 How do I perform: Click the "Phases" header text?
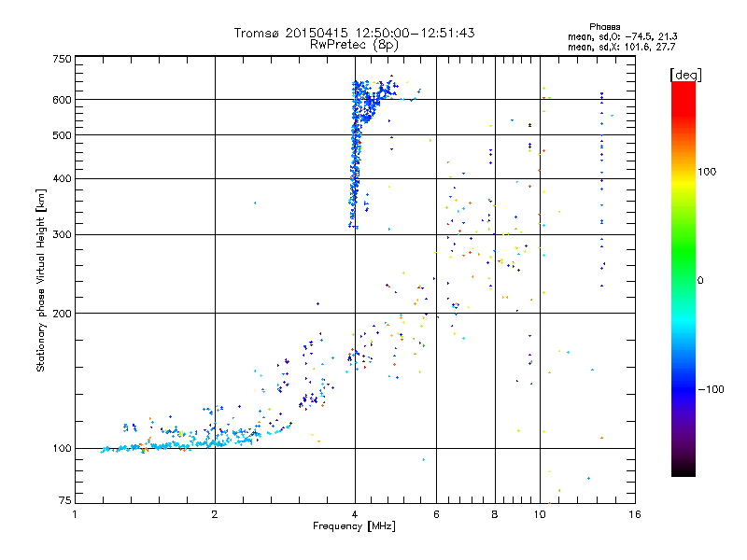point(604,27)
